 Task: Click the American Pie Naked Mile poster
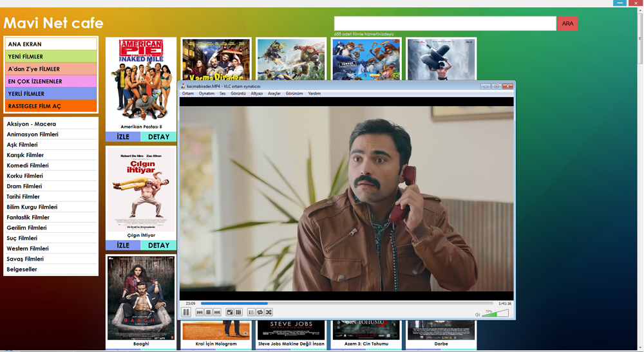point(141,80)
